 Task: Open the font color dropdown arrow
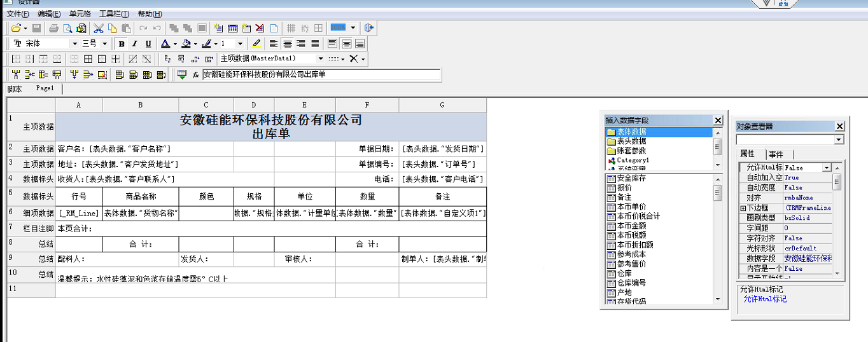[x=174, y=44]
